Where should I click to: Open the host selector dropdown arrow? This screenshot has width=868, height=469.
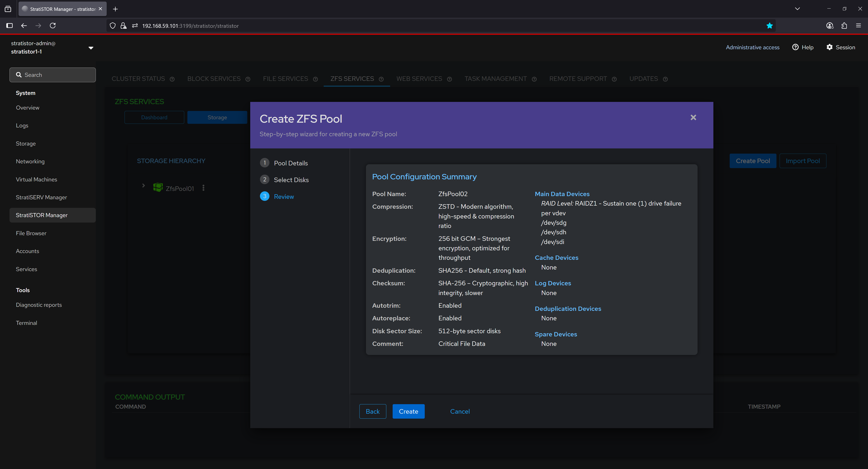[91, 48]
